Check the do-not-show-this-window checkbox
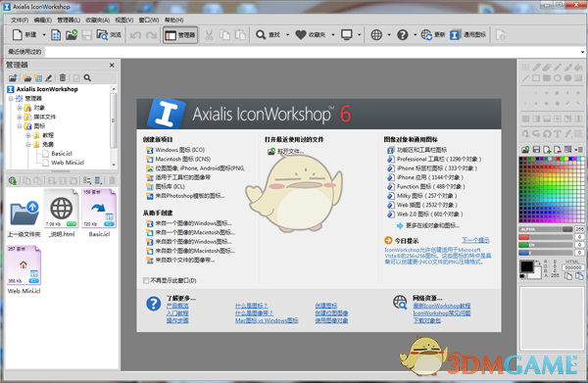This screenshot has width=588, height=383. pyautogui.click(x=146, y=281)
